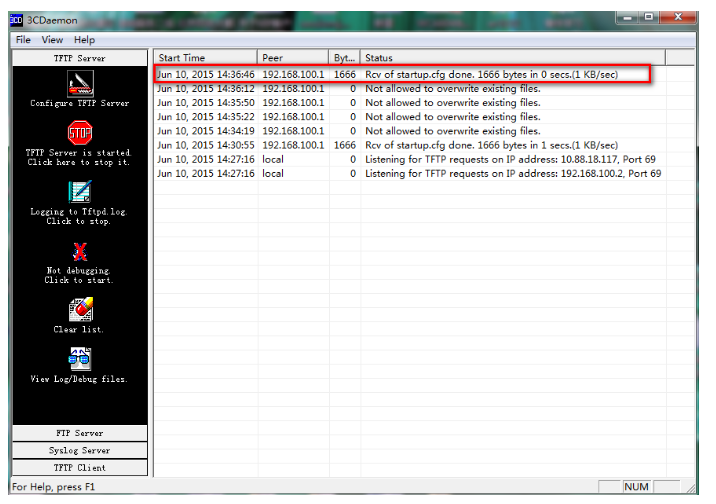Click the Not debugging red X icon
Screen dimensions: 716x504
click(80, 251)
